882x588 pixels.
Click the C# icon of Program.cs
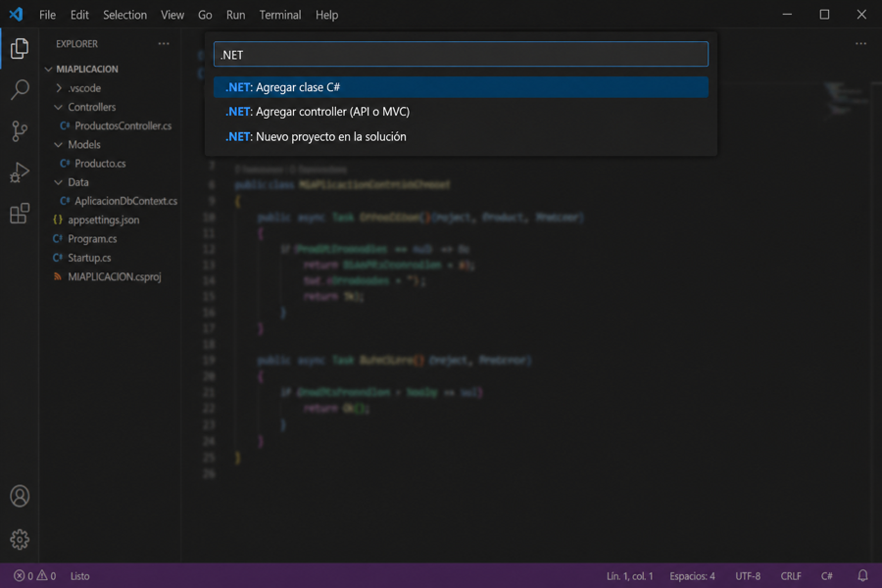coord(58,238)
